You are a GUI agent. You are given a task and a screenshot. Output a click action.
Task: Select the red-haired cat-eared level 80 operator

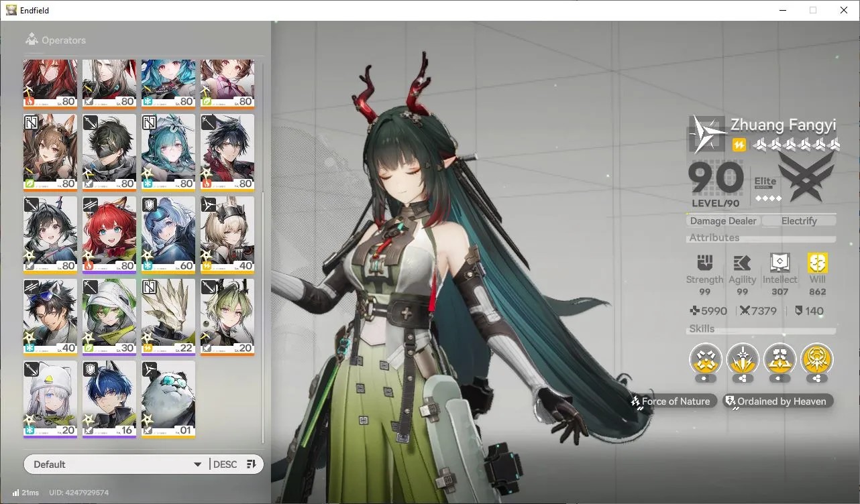(x=109, y=235)
